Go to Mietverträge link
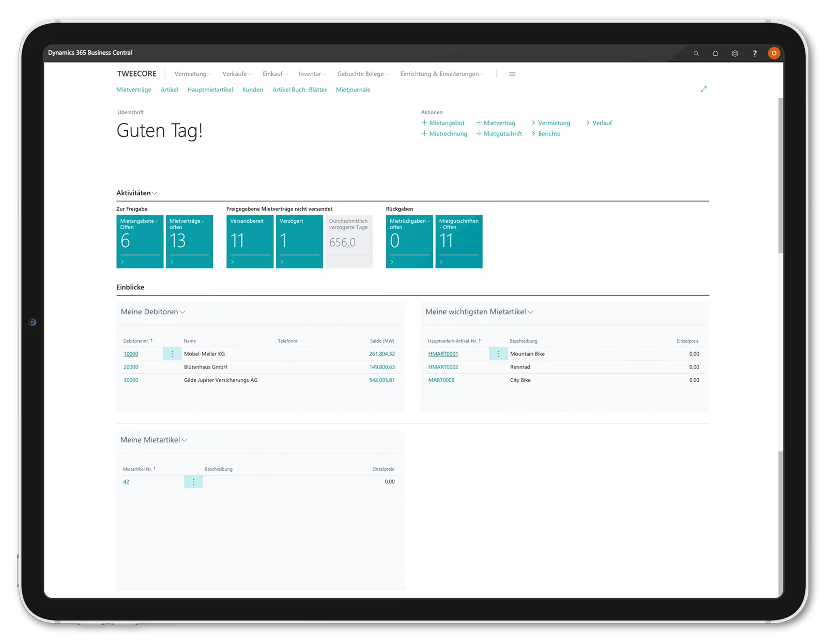The width and height of the screenshot is (827, 644). coord(134,90)
